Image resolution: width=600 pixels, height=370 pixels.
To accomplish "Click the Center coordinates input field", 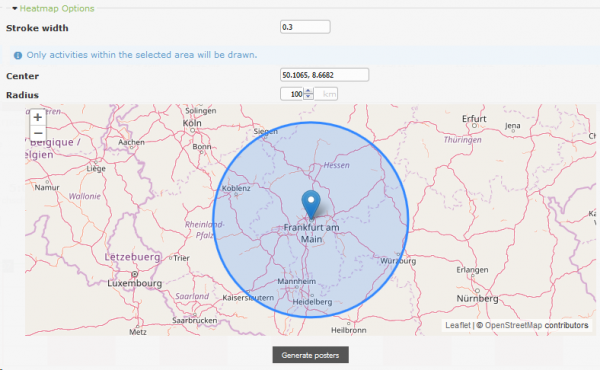I will [x=324, y=75].
